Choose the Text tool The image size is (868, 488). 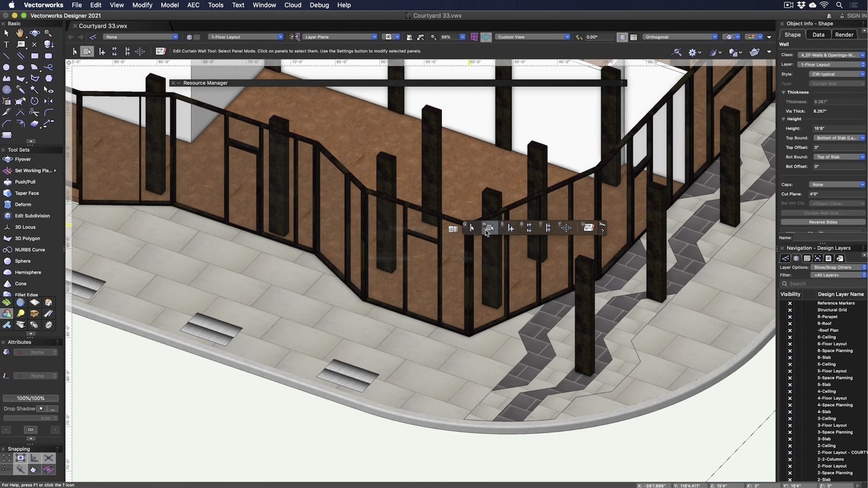point(6,44)
